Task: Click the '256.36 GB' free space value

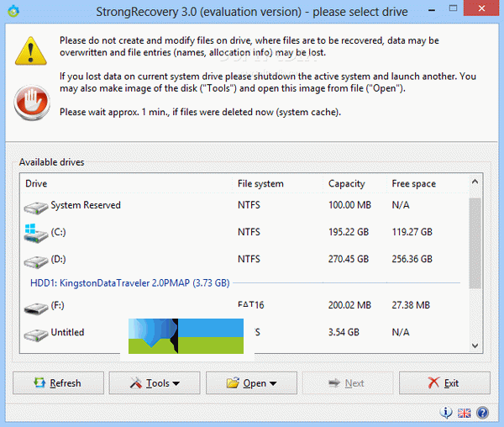Action: pyautogui.click(x=412, y=259)
